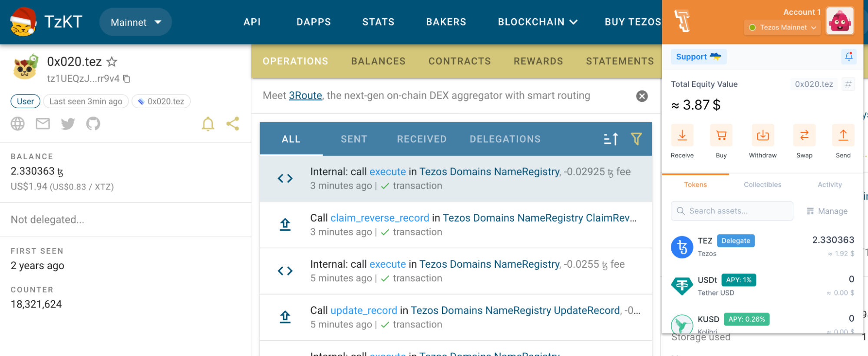Open the Tezos Mainnet wallet network selector
This screenshot has height=356, width=868.
pos(782,27)
